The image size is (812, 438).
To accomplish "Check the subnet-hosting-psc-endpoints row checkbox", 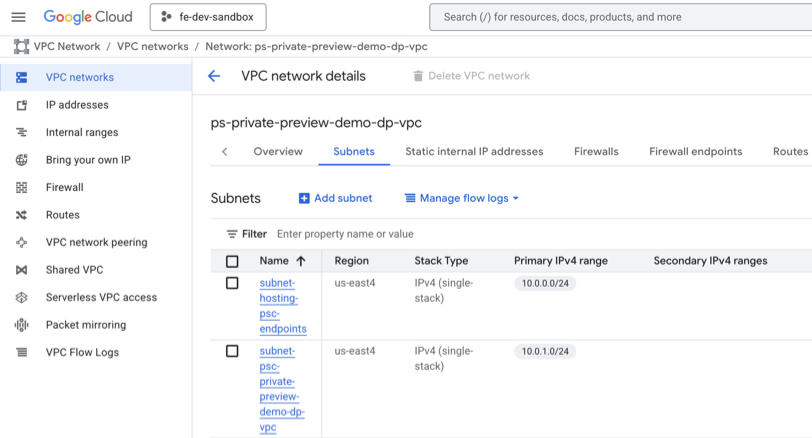I will [x=232, y=283].
